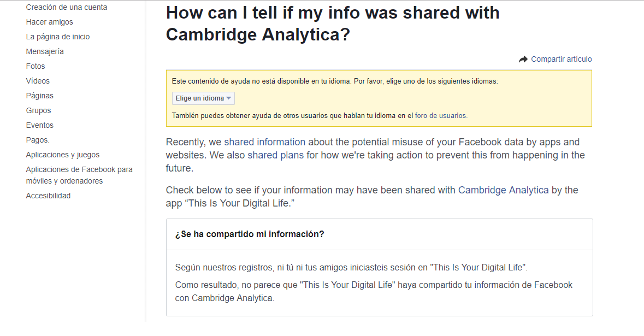Viewport: 644px width, 336px height.
Task: Click the share arrow icon
Action: [523, 60]
